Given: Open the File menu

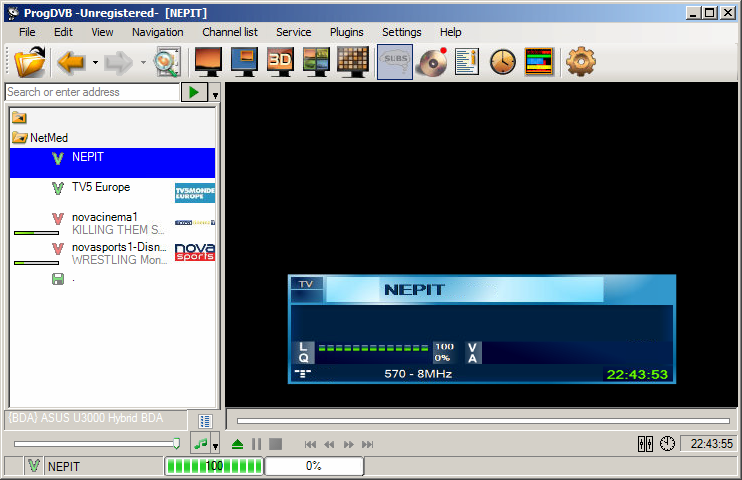Looking at the screenshot, I should pos(27,32).
